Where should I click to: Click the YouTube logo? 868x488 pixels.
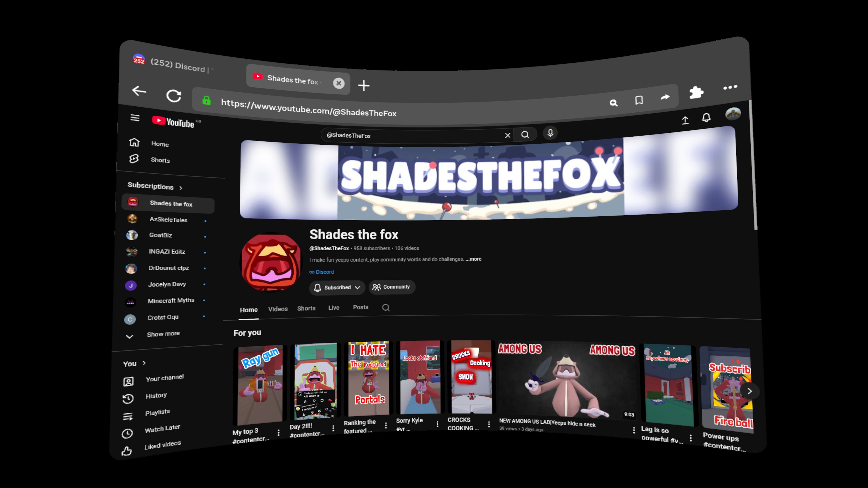click(x=173, y=122)
